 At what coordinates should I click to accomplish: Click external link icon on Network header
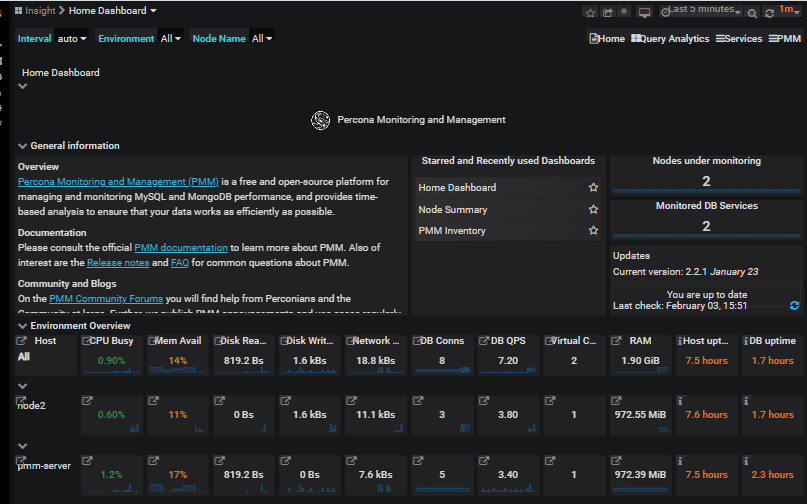click(350, 341)
